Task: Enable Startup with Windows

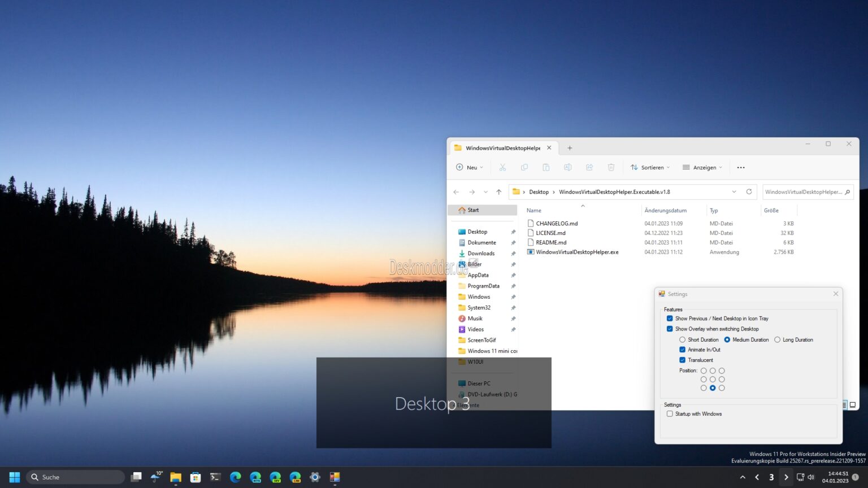Action: (x=670, y=414)
